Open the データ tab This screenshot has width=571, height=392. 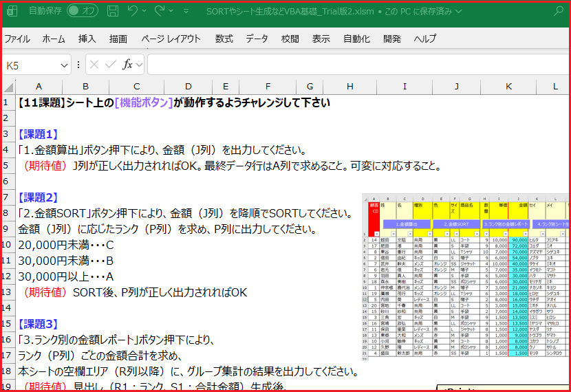coord(257,39)
